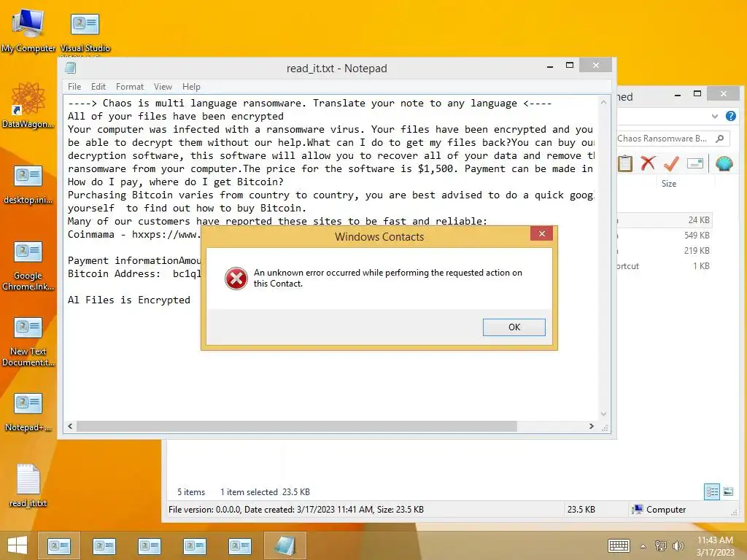Click the Paste clipboard icon in Explorer

tap(625, 164)
